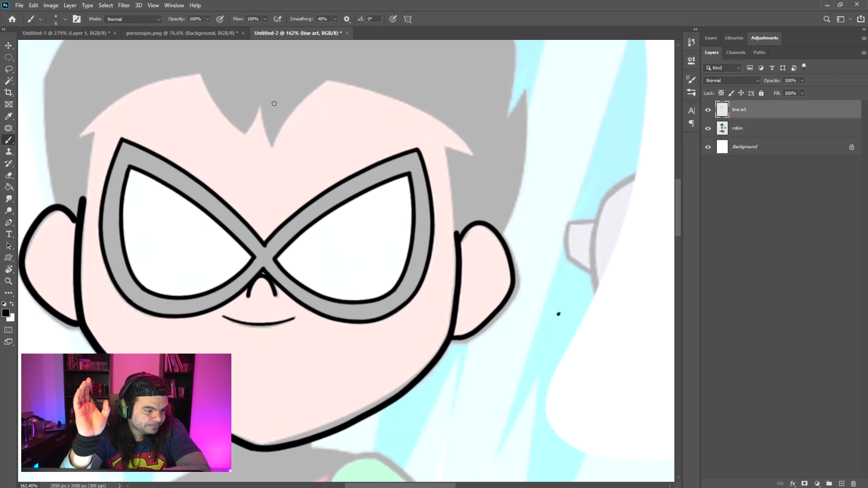Screen dimensions: 868x488
Task: Create a new layer
Action: coord(842,483)
